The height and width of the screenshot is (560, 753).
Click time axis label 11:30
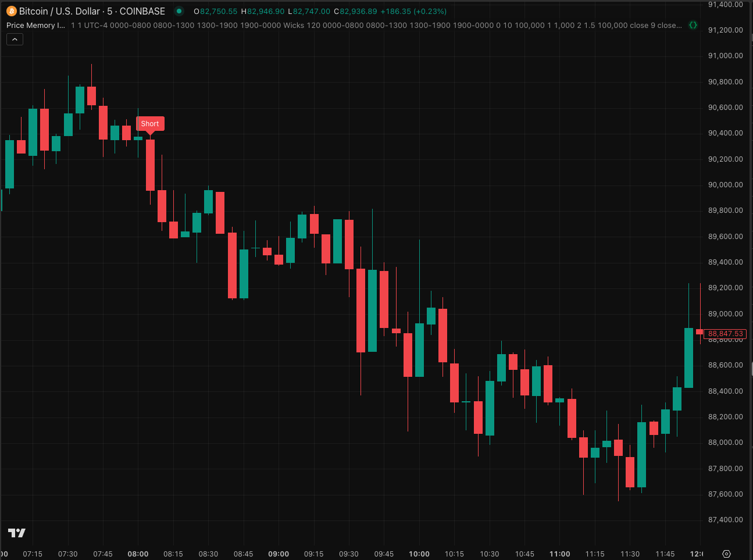click(x=630, y=554)
